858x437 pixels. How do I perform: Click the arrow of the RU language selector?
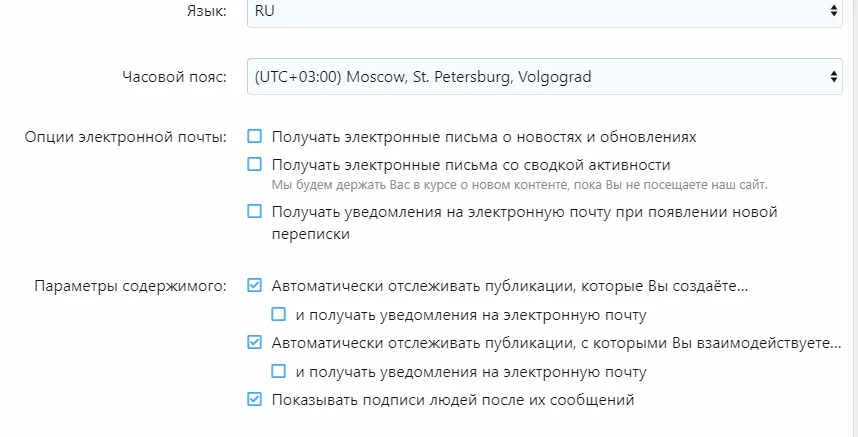[x=834, y=11]
